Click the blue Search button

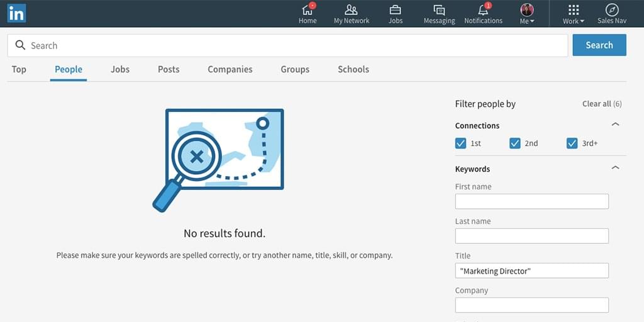pyautogui.click(x=599, y=45)
